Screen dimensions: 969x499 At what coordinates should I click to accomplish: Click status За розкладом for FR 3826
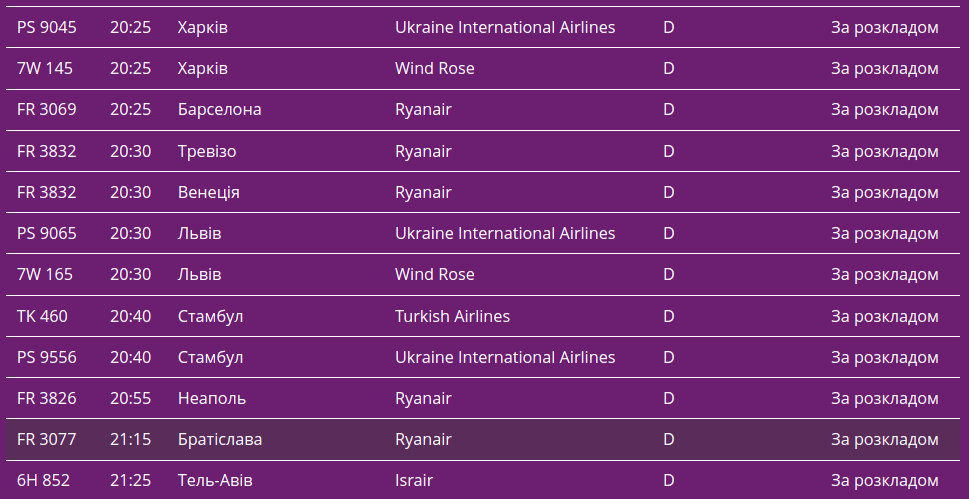(x=884, y=398)
